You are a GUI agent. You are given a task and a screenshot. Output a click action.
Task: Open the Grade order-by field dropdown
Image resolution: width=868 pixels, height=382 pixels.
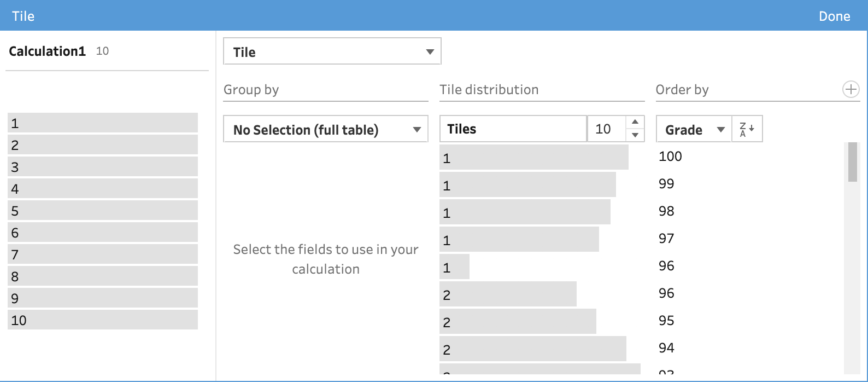pyautogui.click(x=694, y=130)
